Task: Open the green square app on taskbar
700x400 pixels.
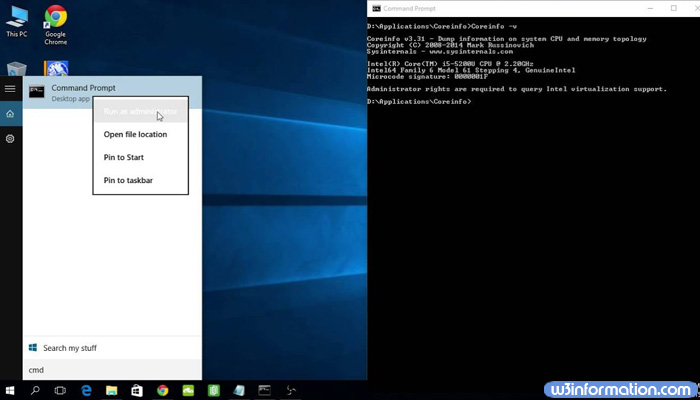Action: point(213,391)
